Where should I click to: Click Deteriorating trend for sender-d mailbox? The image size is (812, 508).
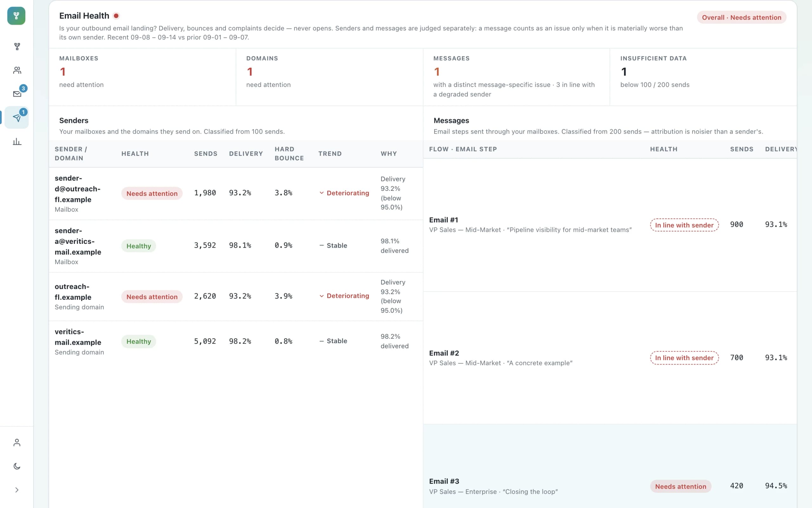click(x=344, y=193)
